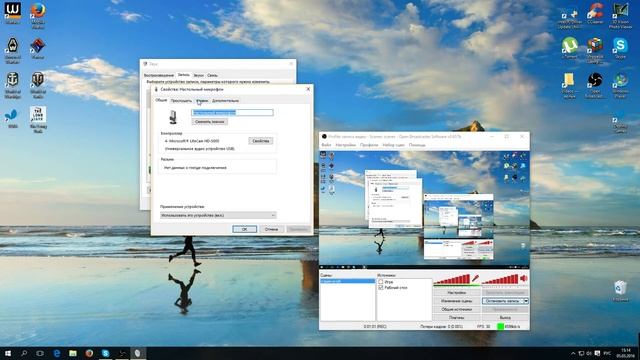Viewport: 640px width, 360px height.
Task: Click 'Изменение сцены' button in OBS
Action: (457, 301)
